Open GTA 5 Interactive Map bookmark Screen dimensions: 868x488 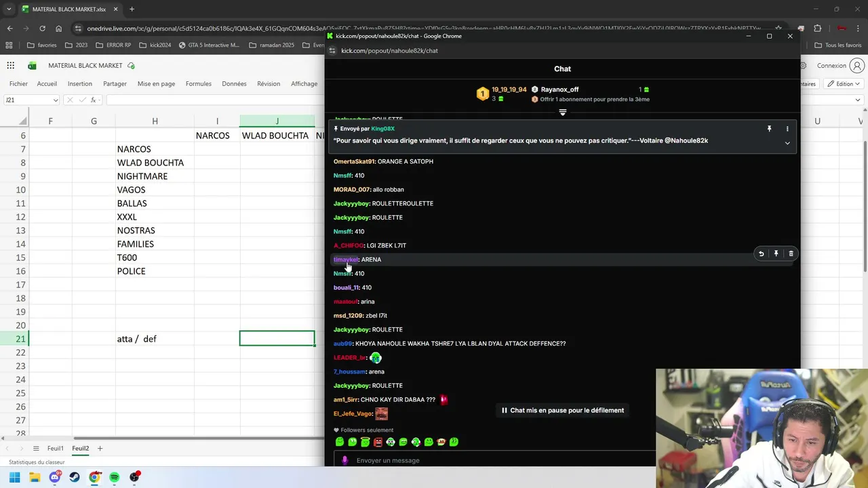click(209, 45)
